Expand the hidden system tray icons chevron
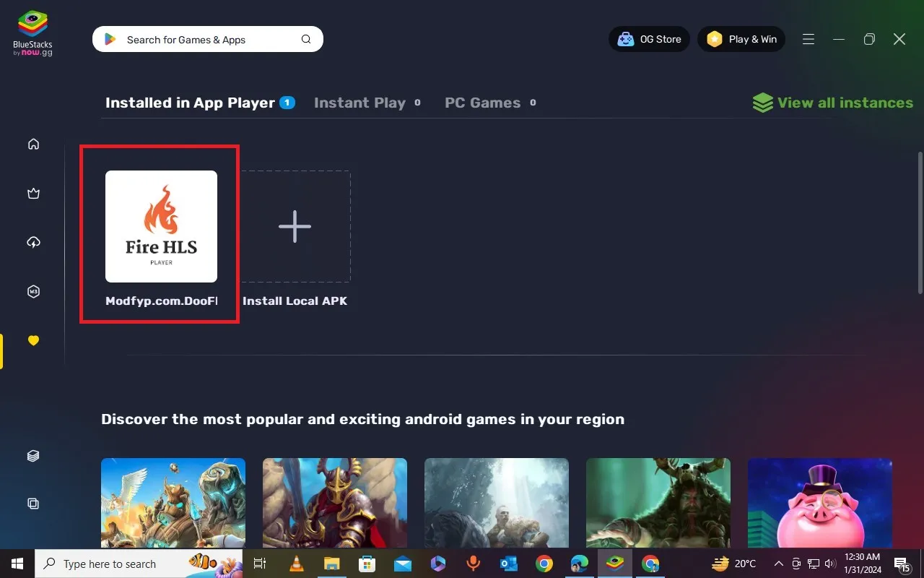This screenshot has width=924, height=578. pos(778,564)
